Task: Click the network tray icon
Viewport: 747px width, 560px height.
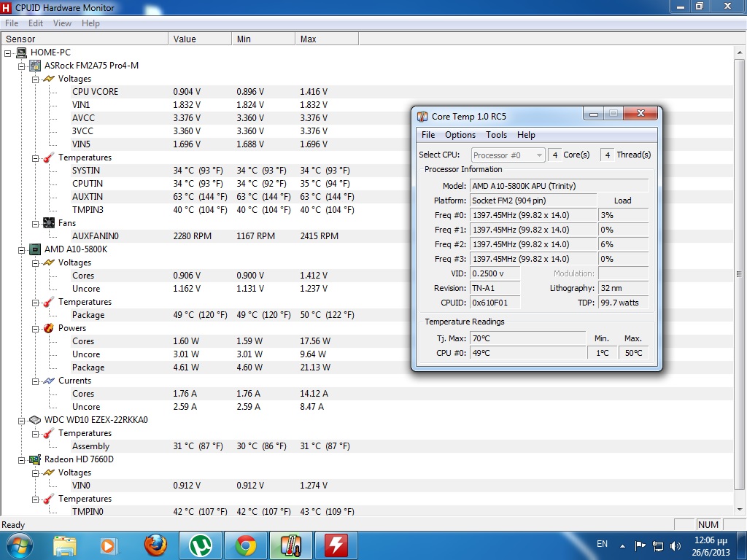Action: pyautogui.click(x=658, y=546)
